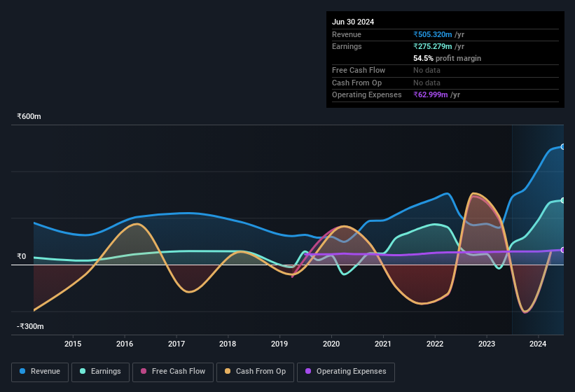The width and height of the screenshot is (575, 392).
Task: Click the Earnings label in the tooltip
Action: (347, 46)
